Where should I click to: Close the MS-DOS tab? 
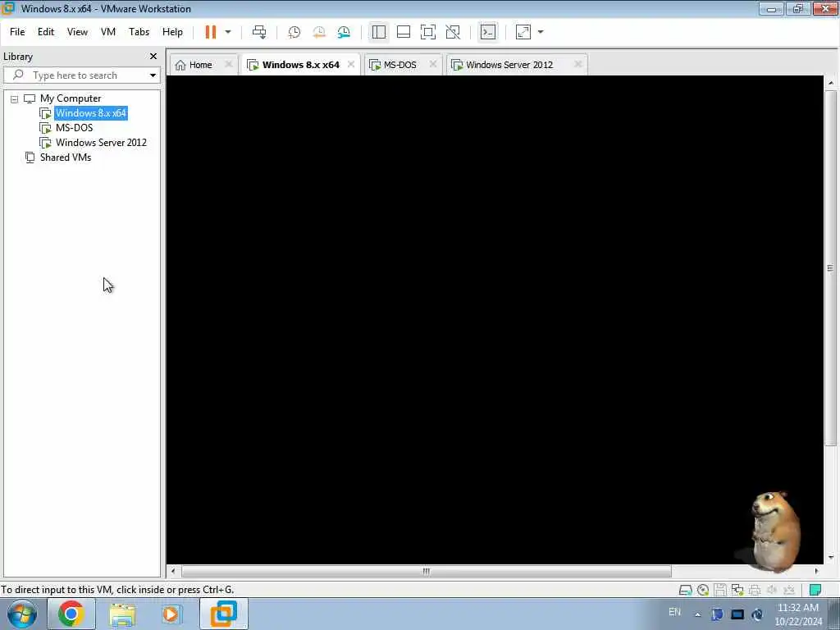(x=433, y=64)
